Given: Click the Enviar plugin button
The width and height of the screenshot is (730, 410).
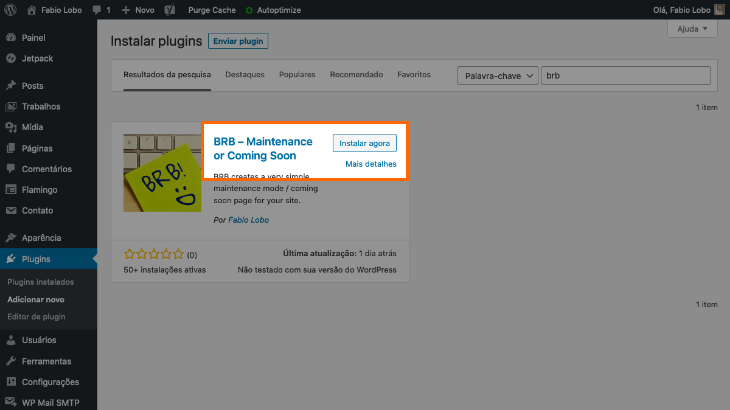Looking at the screenshot, I should click(x=238, y=41).
